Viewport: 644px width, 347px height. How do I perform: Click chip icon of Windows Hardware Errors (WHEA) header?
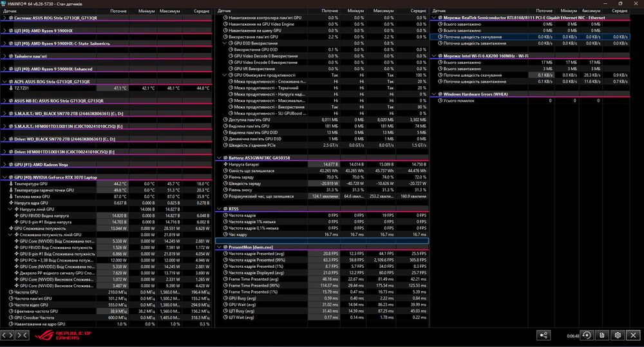click(x=440, y=95)
